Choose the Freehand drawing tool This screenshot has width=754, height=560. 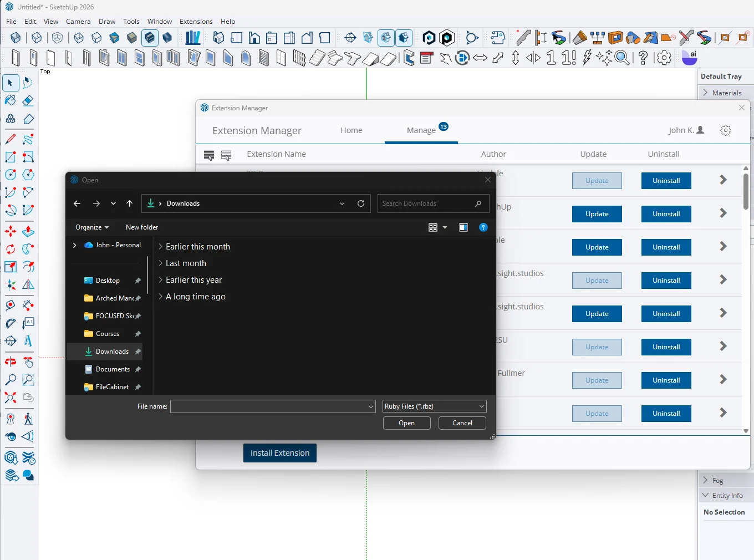28,139
